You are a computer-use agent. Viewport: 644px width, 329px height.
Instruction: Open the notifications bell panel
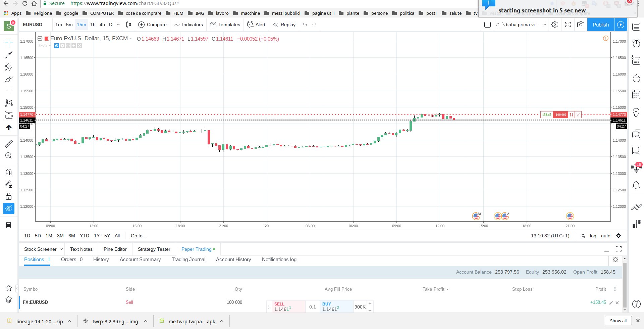636,185
